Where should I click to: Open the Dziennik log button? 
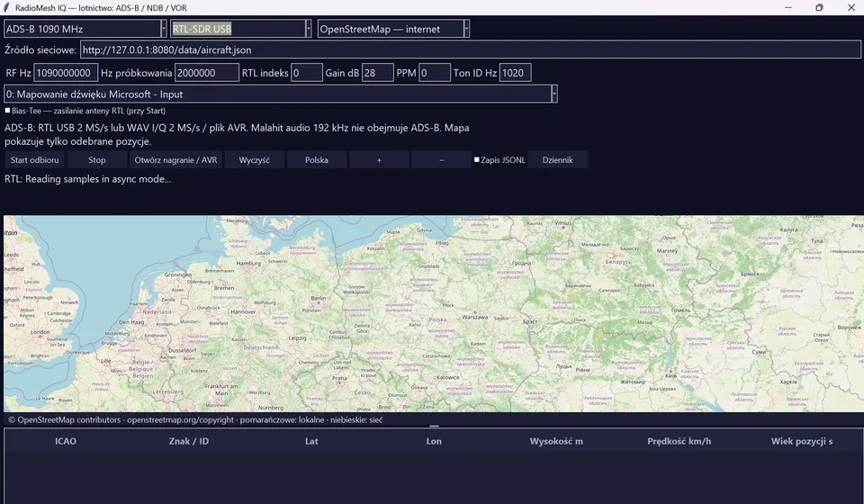point(558,159)
